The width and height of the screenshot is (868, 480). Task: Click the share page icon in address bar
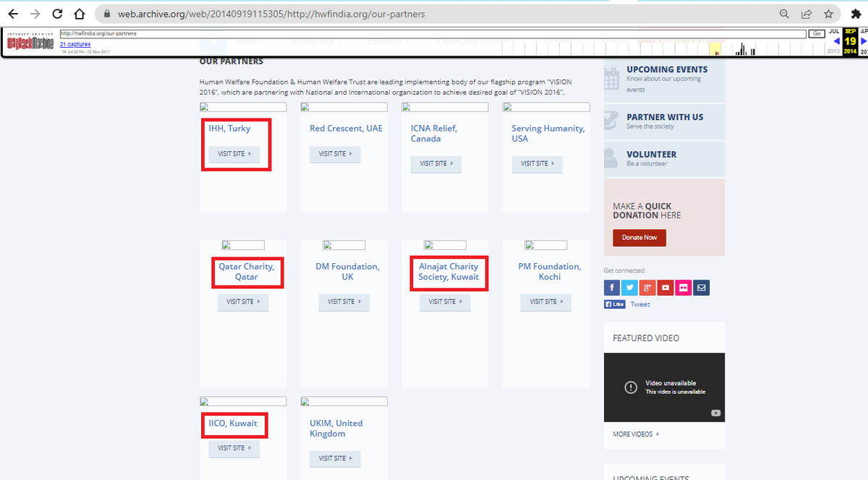click(x=807, y=14)
